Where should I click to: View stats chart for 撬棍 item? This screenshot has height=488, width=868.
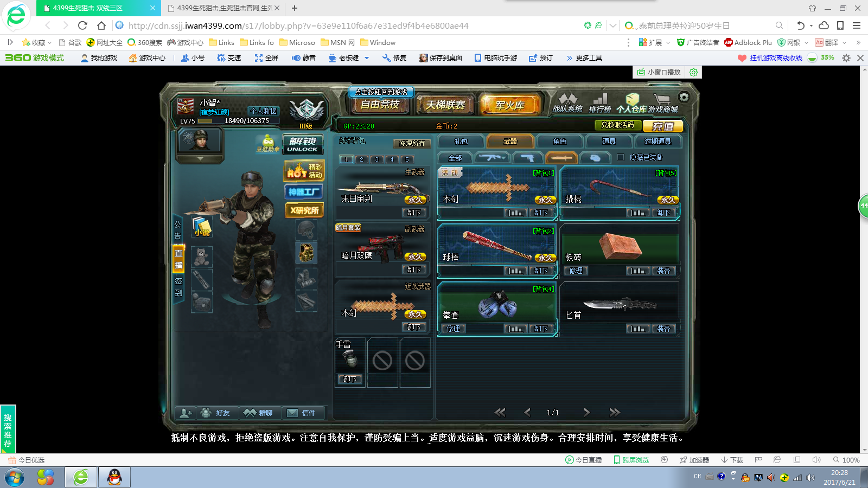[x=638, y=213]
